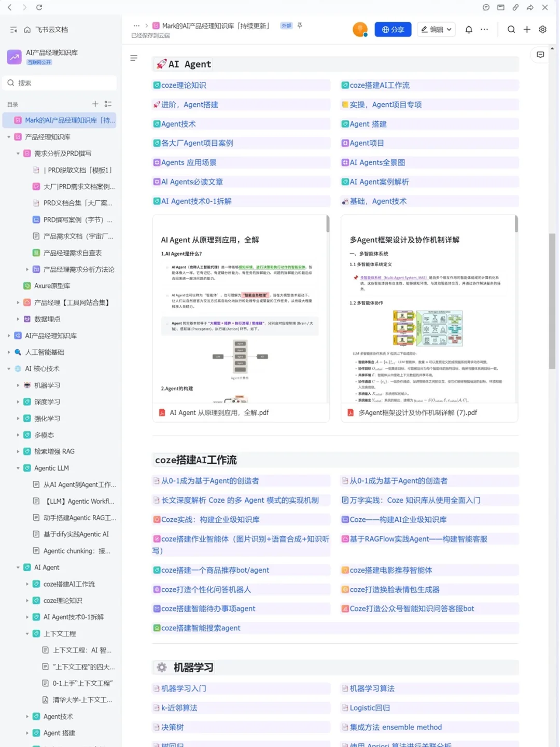Screen dimensions: 560x747
Task: Expand the 数据埋点 tree node
Action: pyautogui.click(x=18, y=319)
